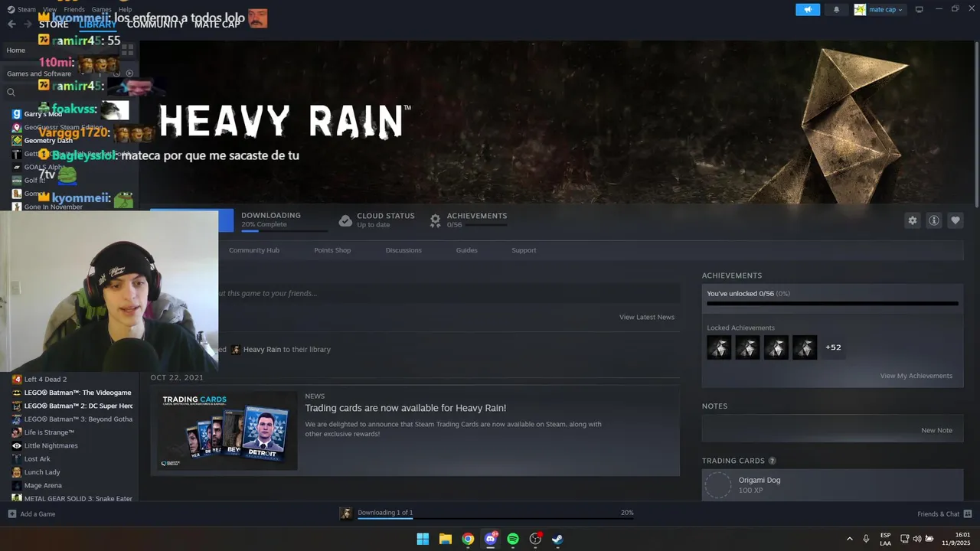Click the Achievements gear icon
980x551 pixels.
(435, 220)
